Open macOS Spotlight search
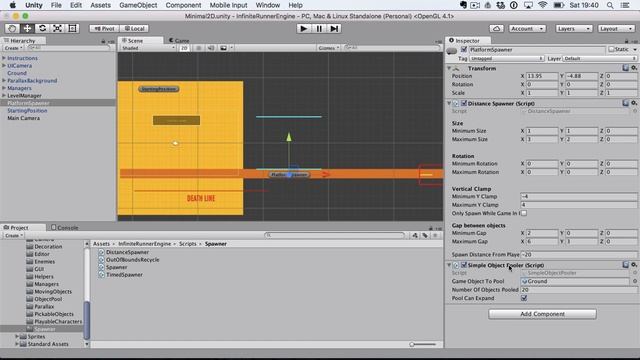Viewport: 640px width, 360px height. tap(610, 5)
